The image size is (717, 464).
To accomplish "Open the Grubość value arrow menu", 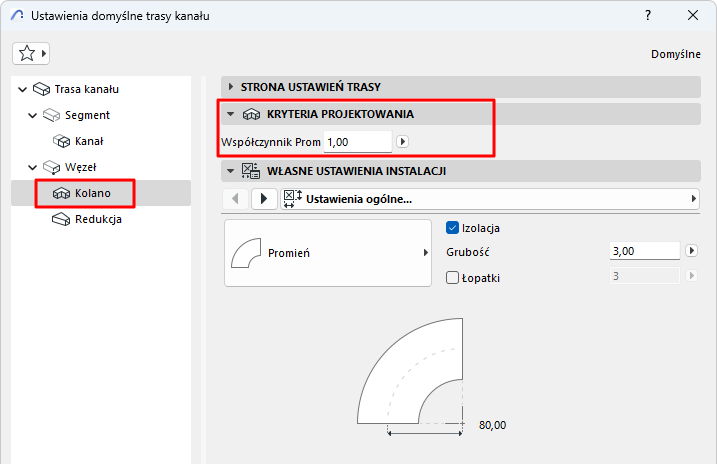I will tap(691, 251).
